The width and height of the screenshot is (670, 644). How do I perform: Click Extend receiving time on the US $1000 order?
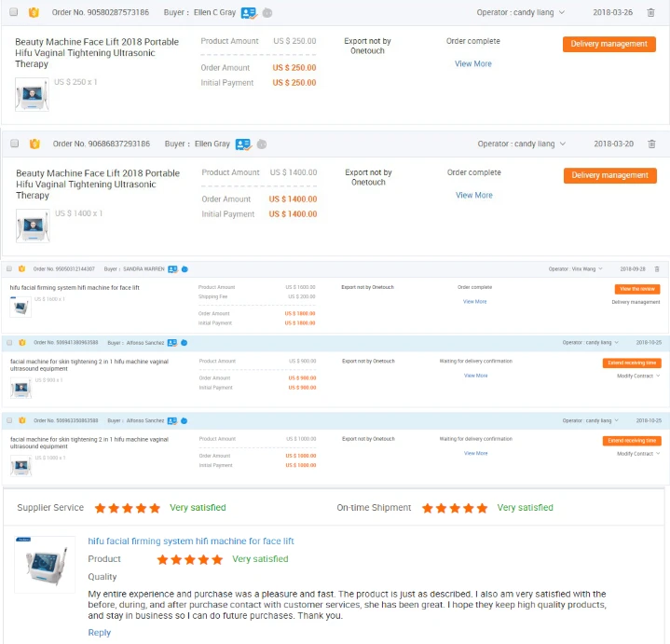click(x=632, y=441)
